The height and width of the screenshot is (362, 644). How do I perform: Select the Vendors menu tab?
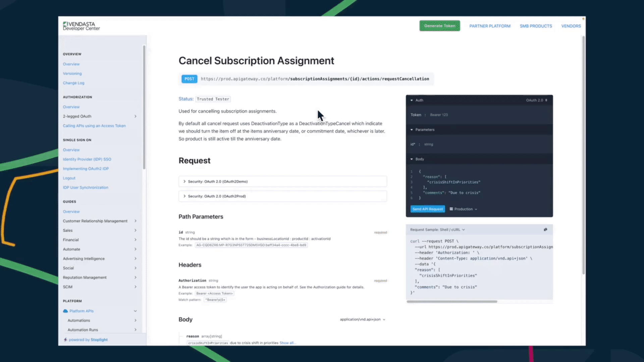(571, 25)
